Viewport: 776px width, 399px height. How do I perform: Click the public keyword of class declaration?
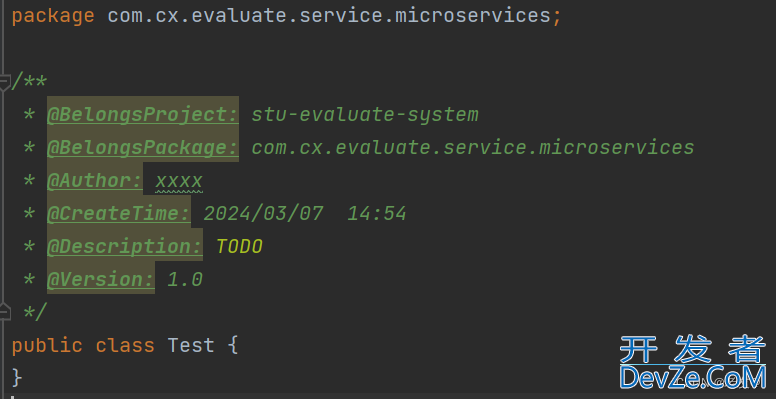(47, 346)
